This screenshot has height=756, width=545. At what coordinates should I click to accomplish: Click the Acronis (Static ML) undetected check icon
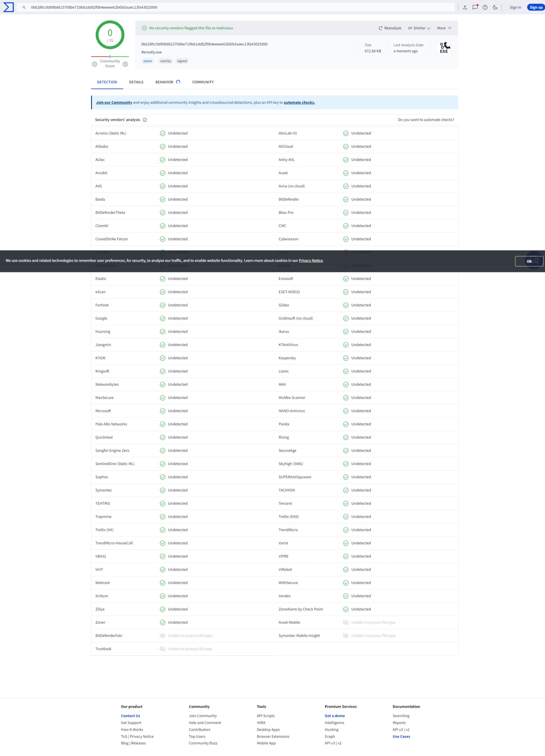[162, 133]
